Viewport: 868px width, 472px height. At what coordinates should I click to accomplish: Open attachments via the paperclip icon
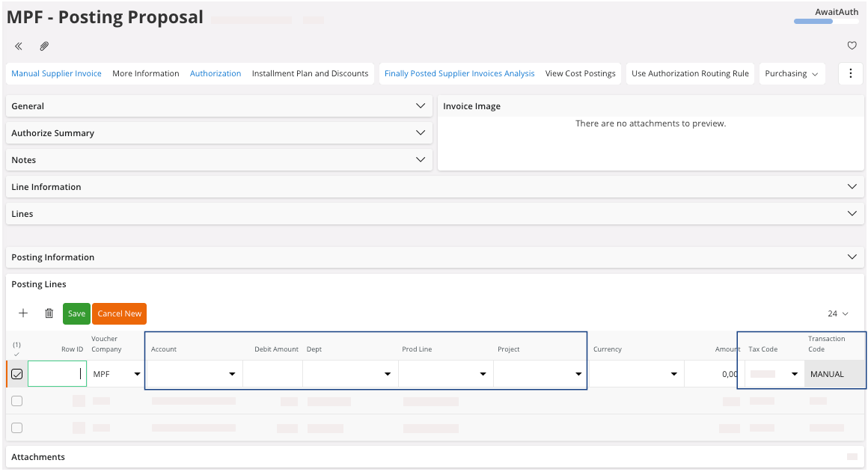point(44,46)
